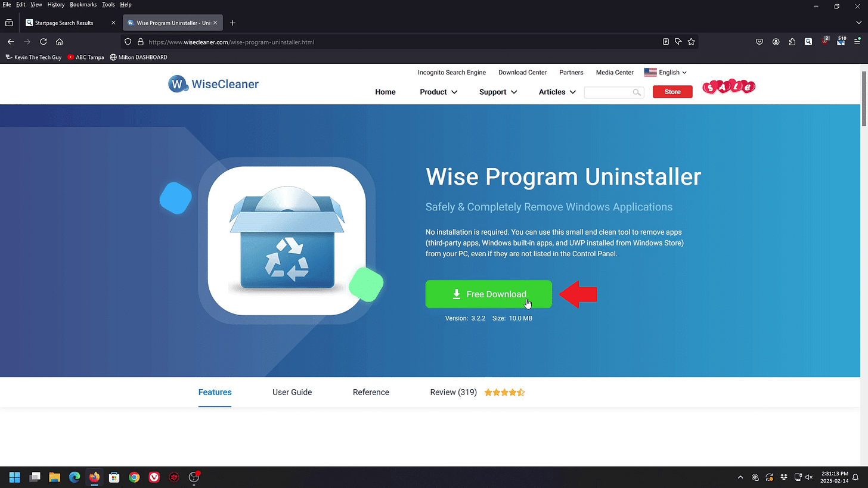Open the Firefox hamburger application menu
The image size is (868, 488).
pos(858,42)
